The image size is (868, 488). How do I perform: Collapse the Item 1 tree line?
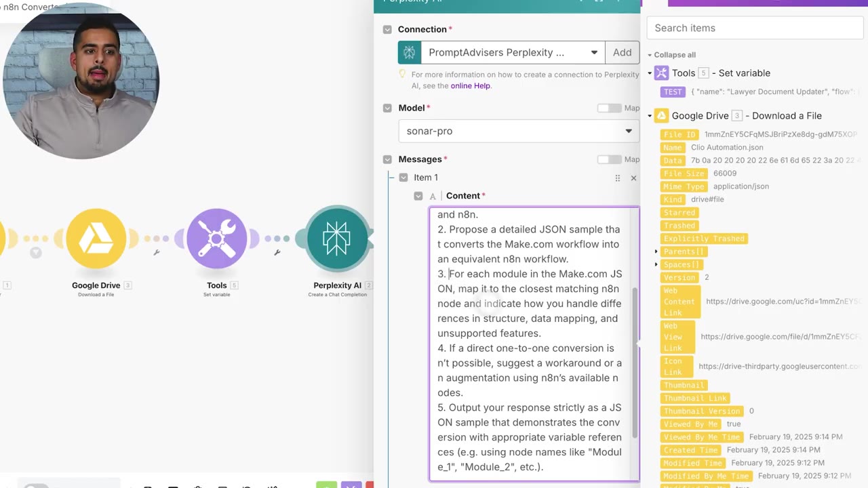click(x=391, y=178)
